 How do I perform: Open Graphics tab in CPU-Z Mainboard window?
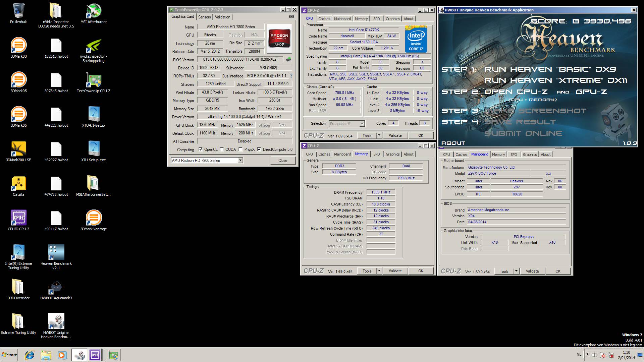pyautogui.click(x=530, y=155)
